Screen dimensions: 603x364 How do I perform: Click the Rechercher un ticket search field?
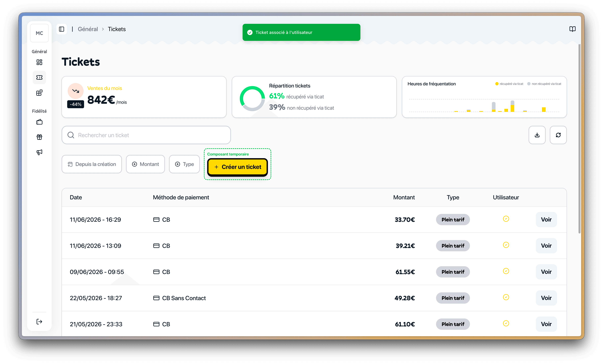pyautogui.click(x=146, y=135)
